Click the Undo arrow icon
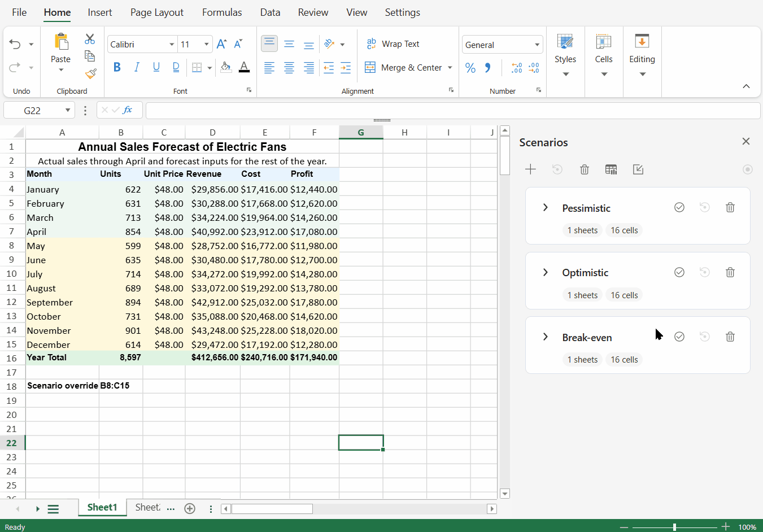This screenshot has height=532, width=763. point(15,44)
